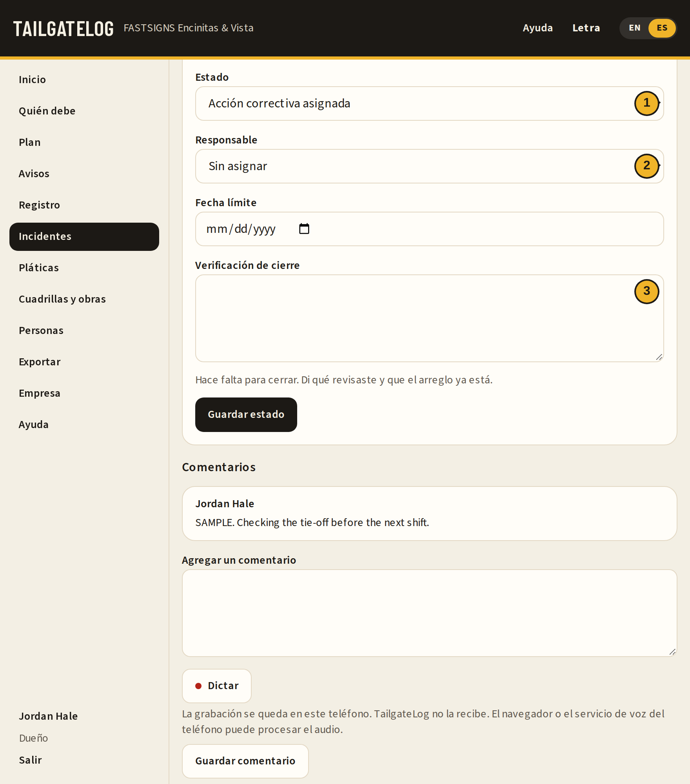Save with Guardar comentario button
Viewport: 690px width, 784px height.
[x=245, y=761]
